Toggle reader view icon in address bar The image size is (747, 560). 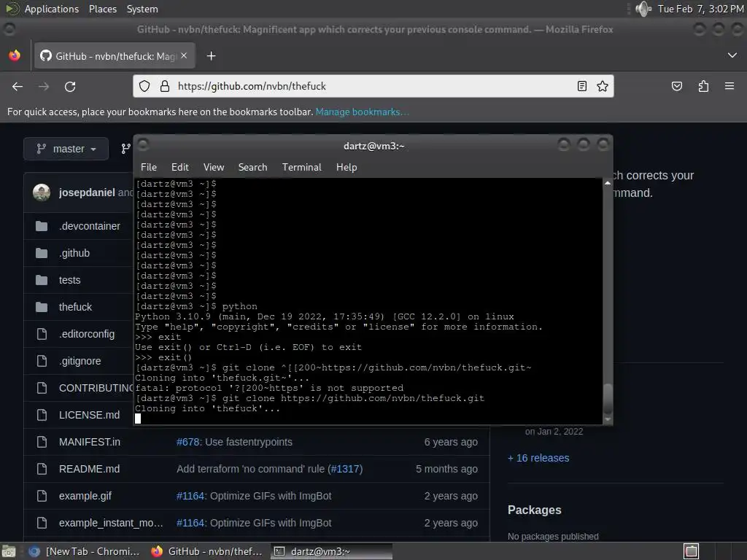(581, 86)
